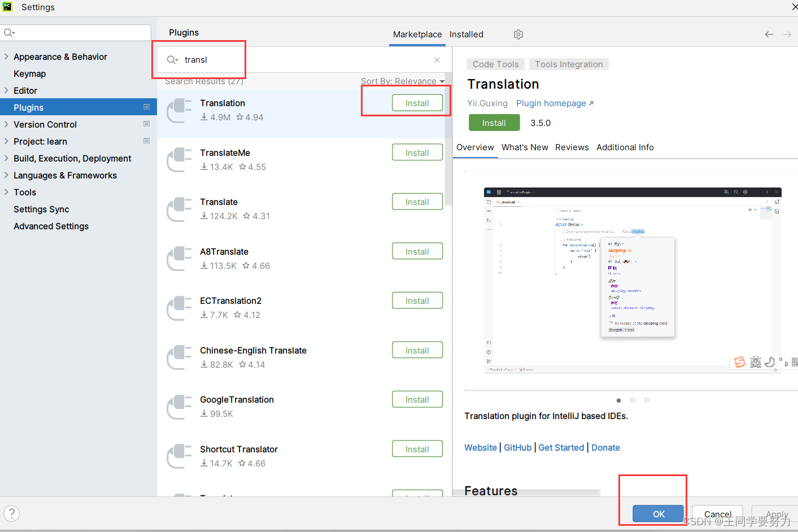Install the GoogleTranslation plugin
The image size is (798, 532).
(417, 399)
